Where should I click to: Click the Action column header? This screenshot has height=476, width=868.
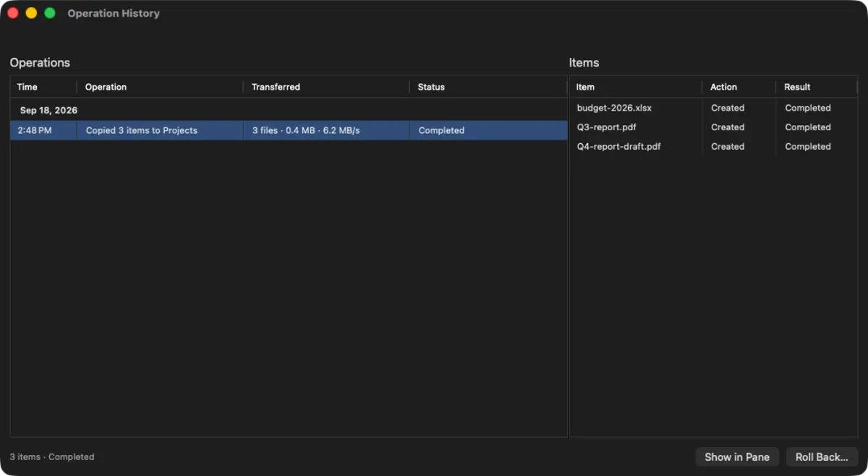click(x=739, y=87)
